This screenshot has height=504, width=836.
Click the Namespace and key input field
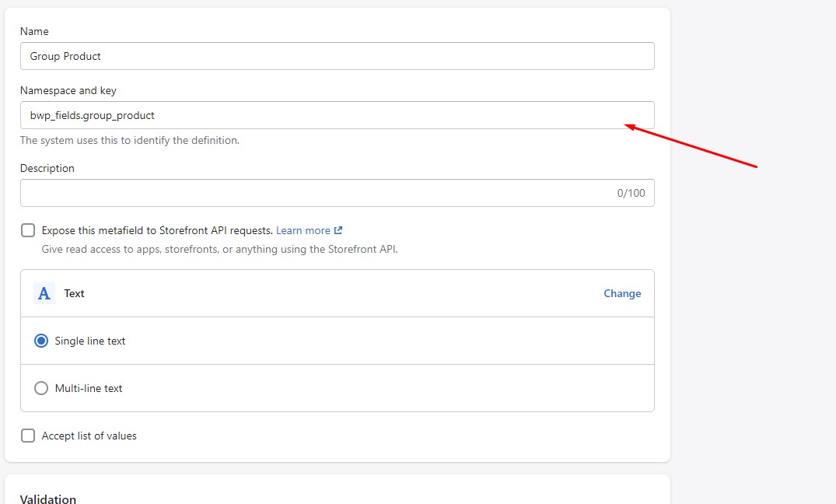click(337, 115)
